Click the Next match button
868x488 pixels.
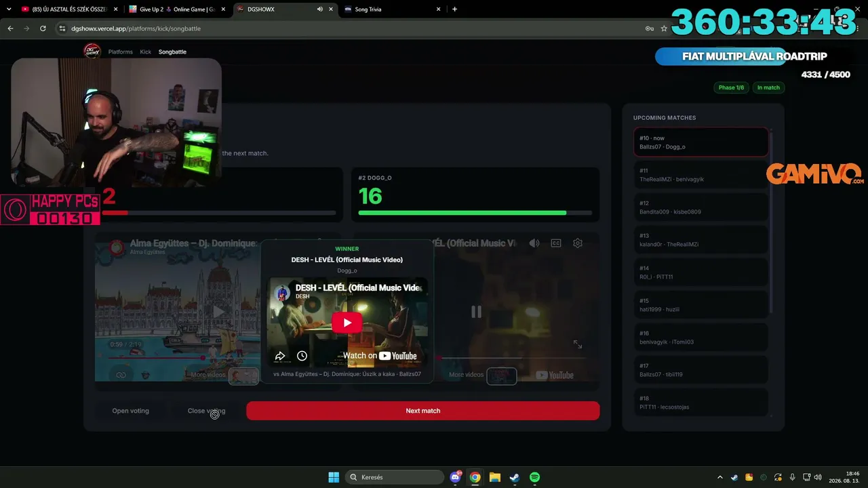click(x=423, y=411)
